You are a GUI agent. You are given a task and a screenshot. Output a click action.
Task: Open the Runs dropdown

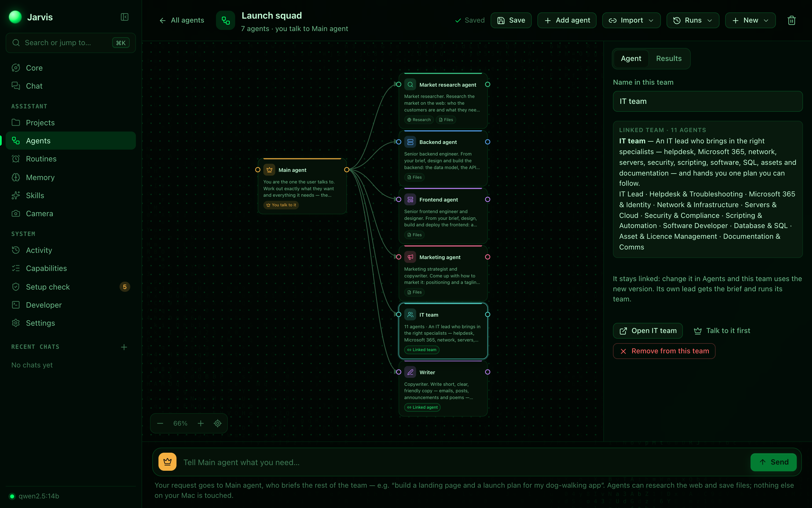692,21
